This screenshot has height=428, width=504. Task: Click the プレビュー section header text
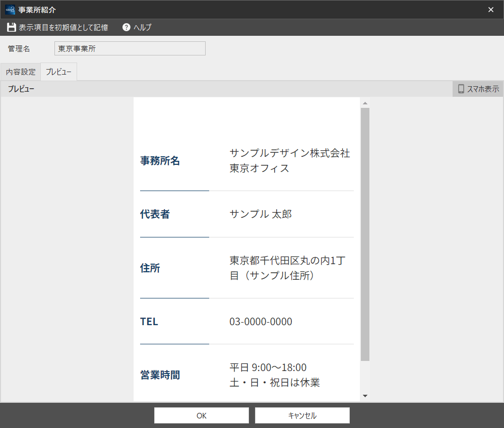pos(21,89)
